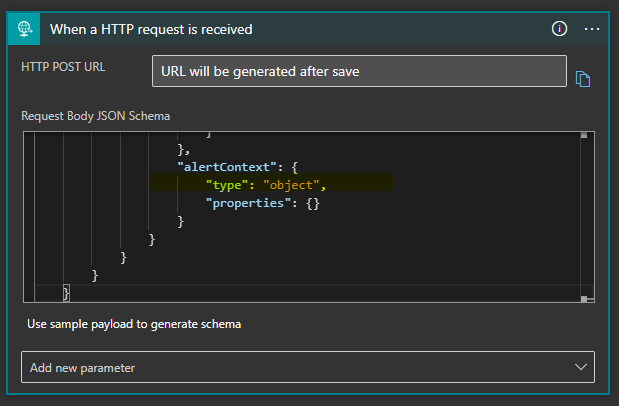This screenshot has width=619, height=406.
Task: Open the ellipsis more options menu
Action: pos(592,29)
